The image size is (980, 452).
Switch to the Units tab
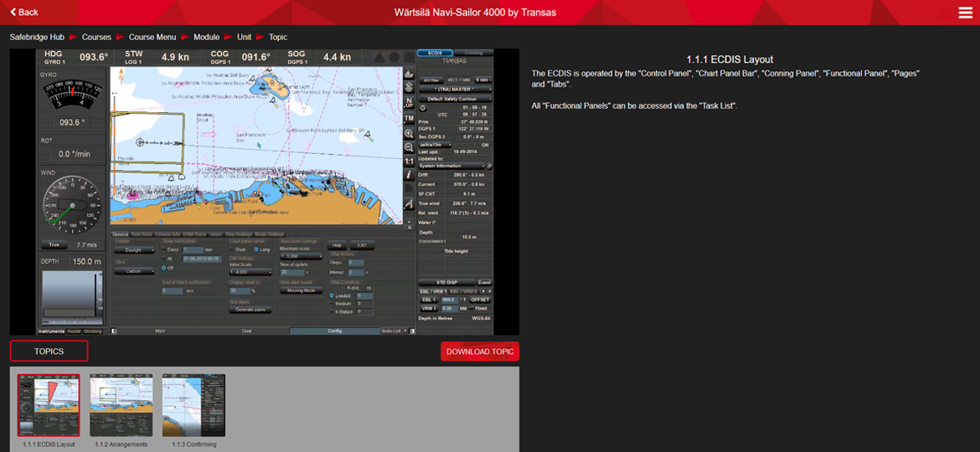coord(215,234)
